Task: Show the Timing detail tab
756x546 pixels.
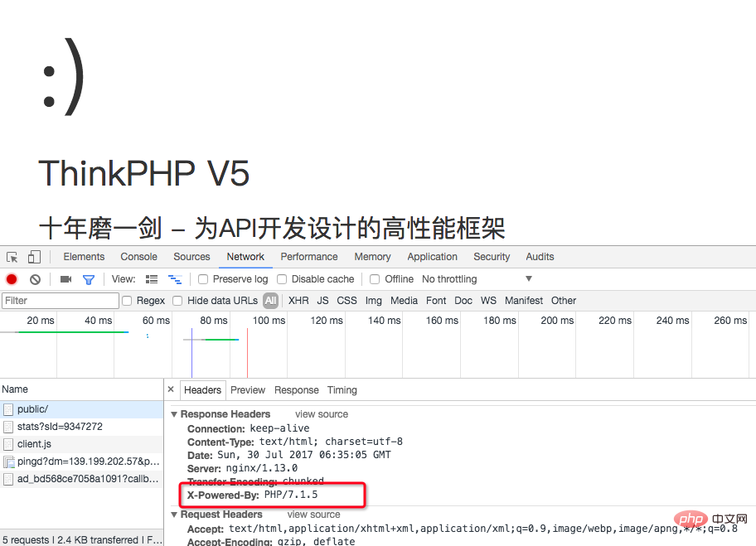Action: pyautogui.click(x=342, y=390)
